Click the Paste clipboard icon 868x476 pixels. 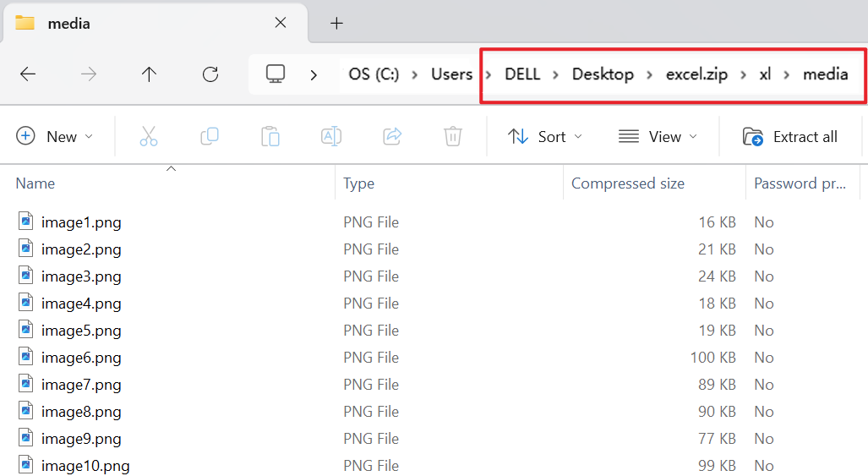point(270,136)
